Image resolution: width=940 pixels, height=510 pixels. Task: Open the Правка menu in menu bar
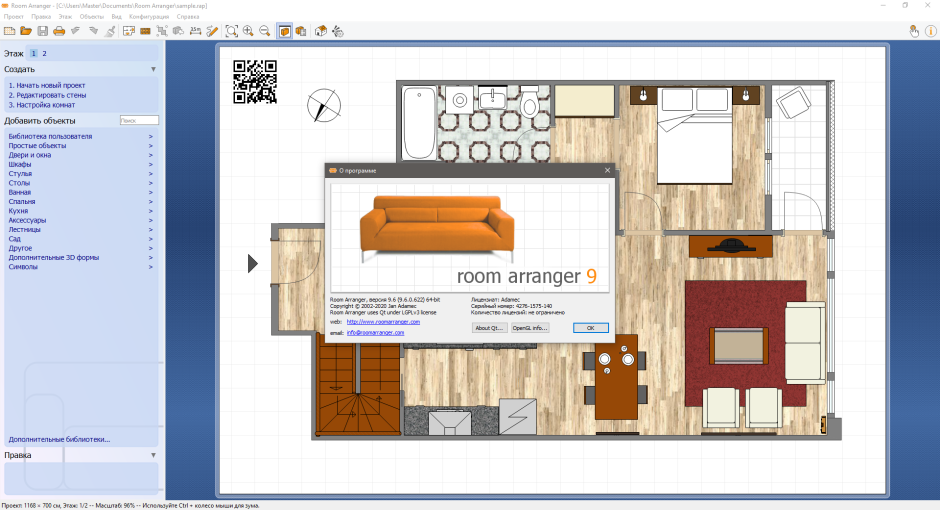(x=41, y=17)
